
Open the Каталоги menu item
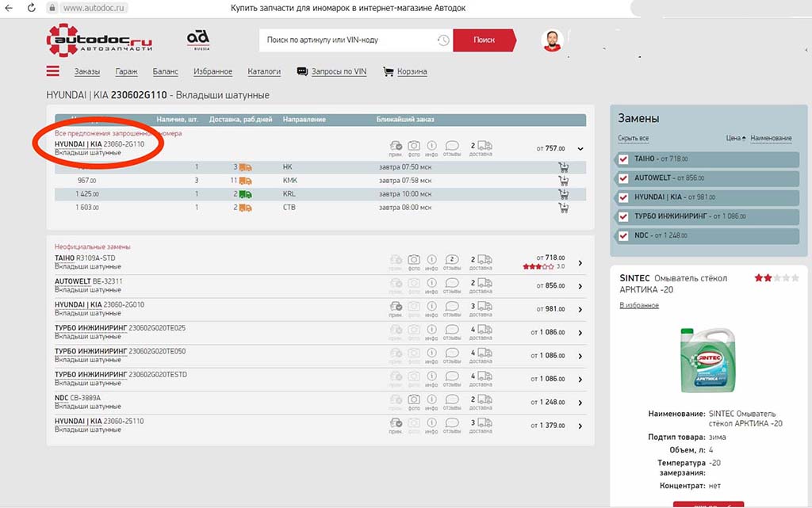264,71
